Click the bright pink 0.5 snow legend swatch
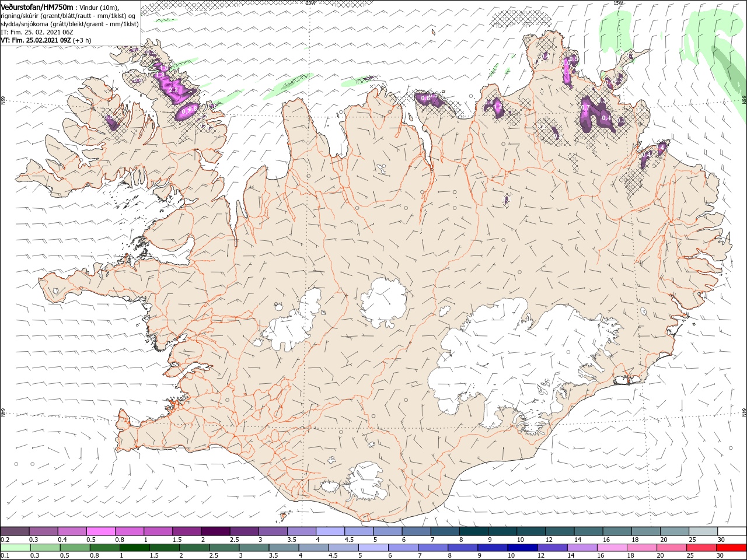 [100, 531]
